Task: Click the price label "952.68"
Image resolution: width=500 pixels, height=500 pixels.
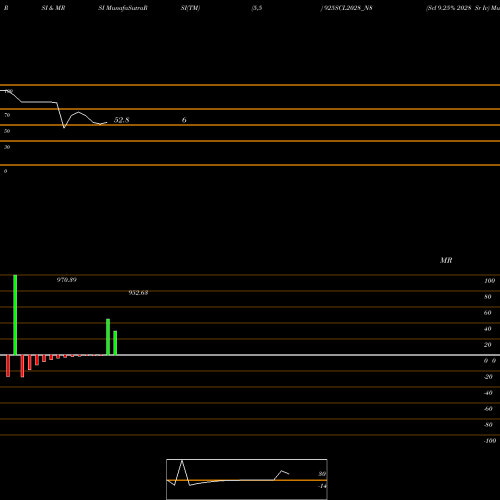Action: 138,293
